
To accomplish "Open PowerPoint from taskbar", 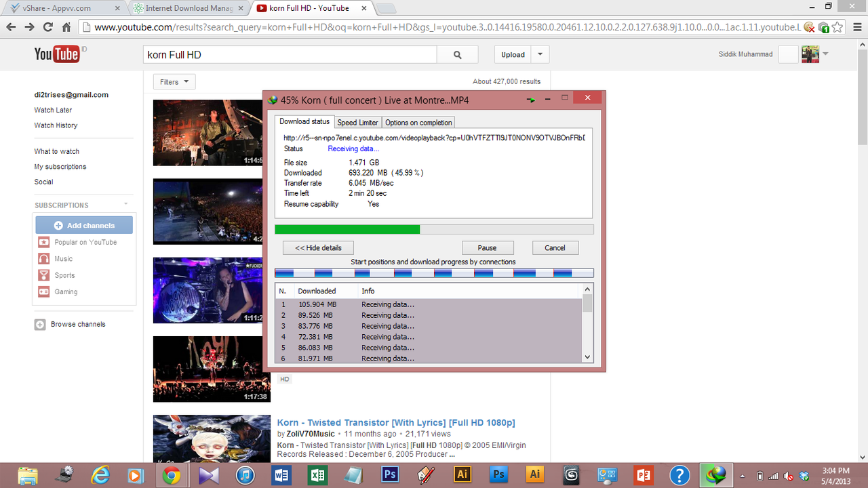I will coord(644,474).
